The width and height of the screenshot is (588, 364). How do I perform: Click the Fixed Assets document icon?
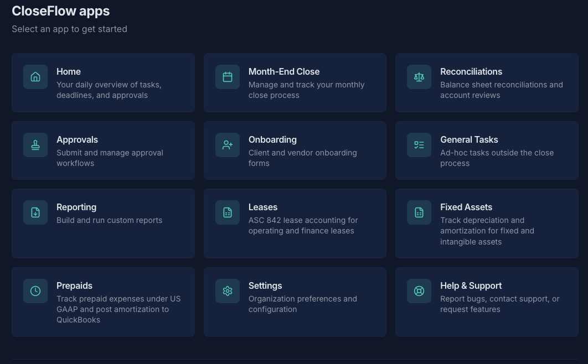pyautogui.click(x=419, y=212)
